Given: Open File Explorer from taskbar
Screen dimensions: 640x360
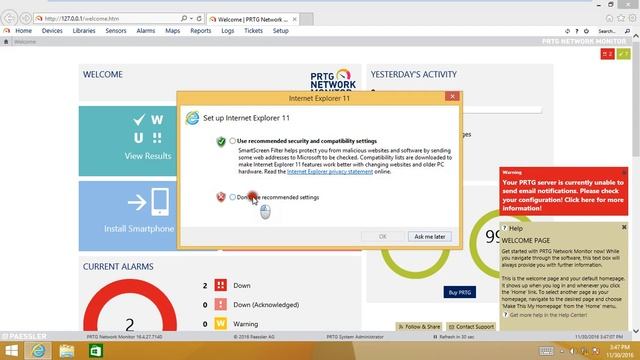Looking at the screenshot, I should [x=67, y=351].
